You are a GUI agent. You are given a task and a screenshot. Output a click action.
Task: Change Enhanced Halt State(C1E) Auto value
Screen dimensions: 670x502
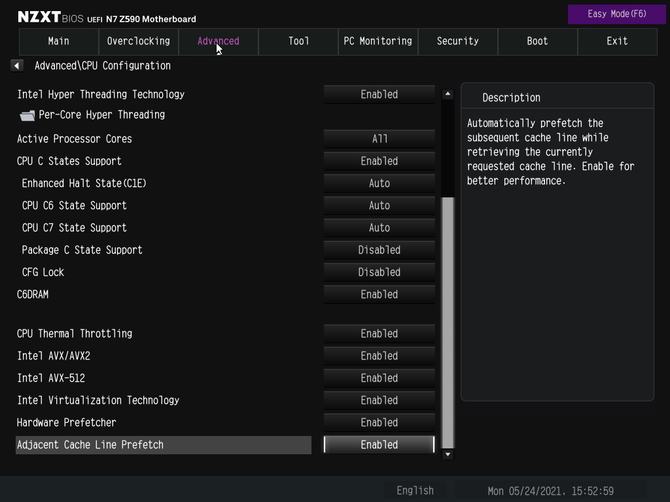379,183
